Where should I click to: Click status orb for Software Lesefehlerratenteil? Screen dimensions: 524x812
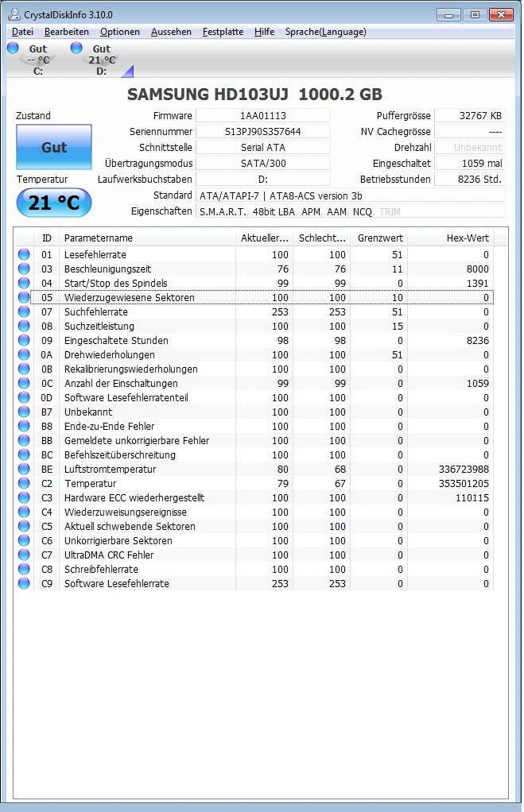tap(24, 397)
